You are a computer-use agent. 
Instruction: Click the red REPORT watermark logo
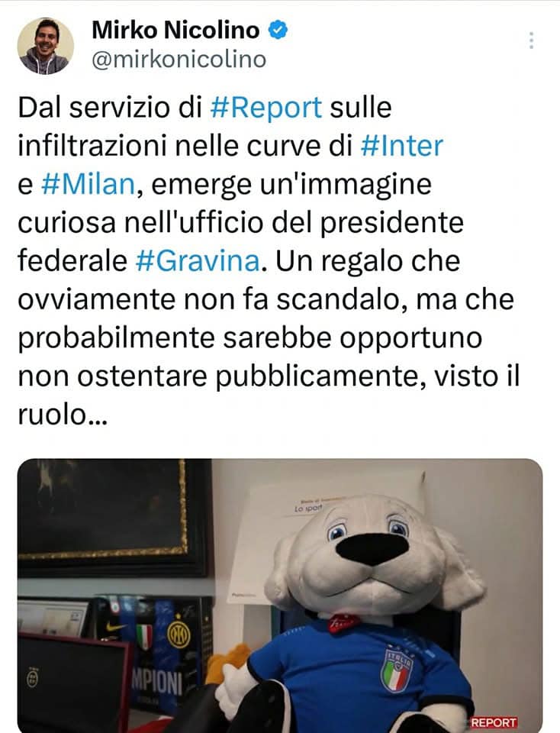(494, 722)
